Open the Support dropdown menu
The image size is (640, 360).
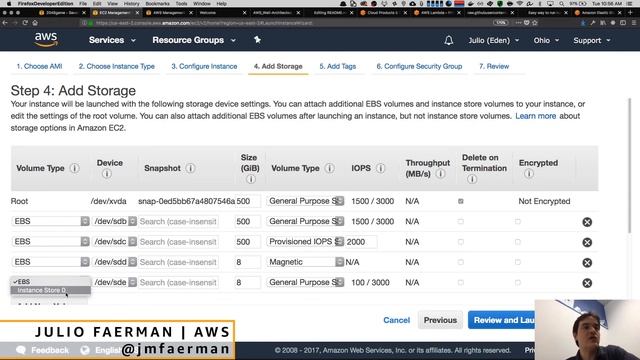[x=592, y=40]
